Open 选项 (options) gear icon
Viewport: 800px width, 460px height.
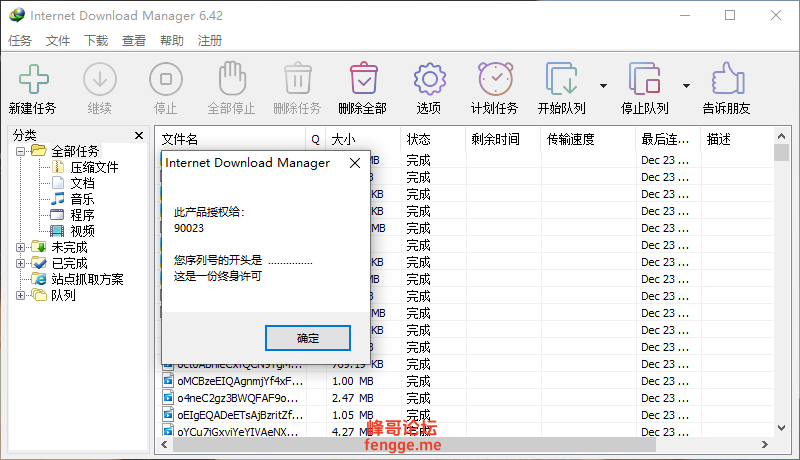430,79
